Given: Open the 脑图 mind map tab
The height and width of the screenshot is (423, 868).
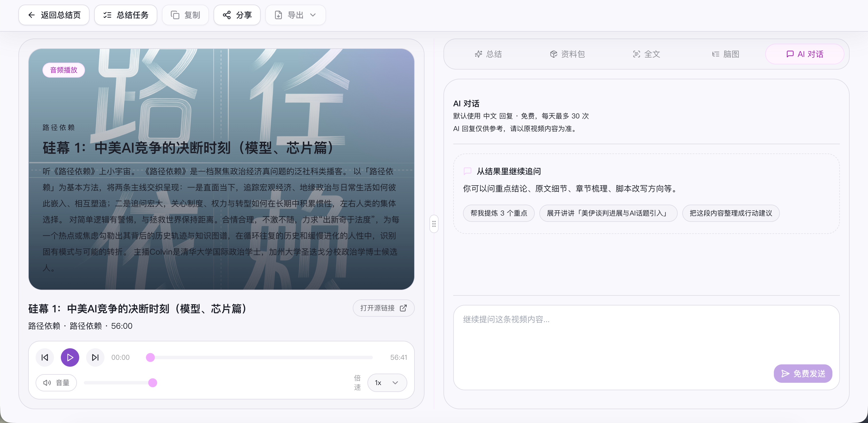Looking at the screenshot, I should tap(725, 54).
